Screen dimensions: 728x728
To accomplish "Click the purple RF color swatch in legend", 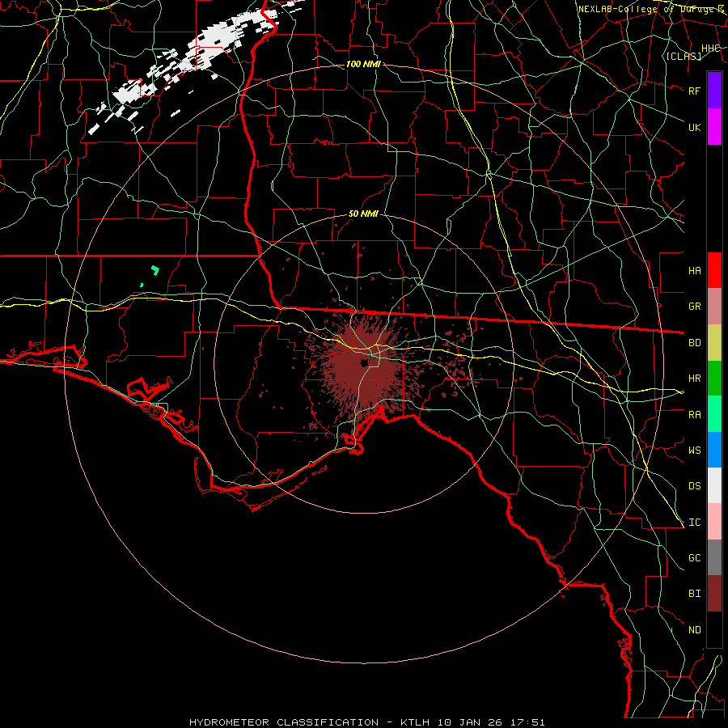I will pos(714,91).
